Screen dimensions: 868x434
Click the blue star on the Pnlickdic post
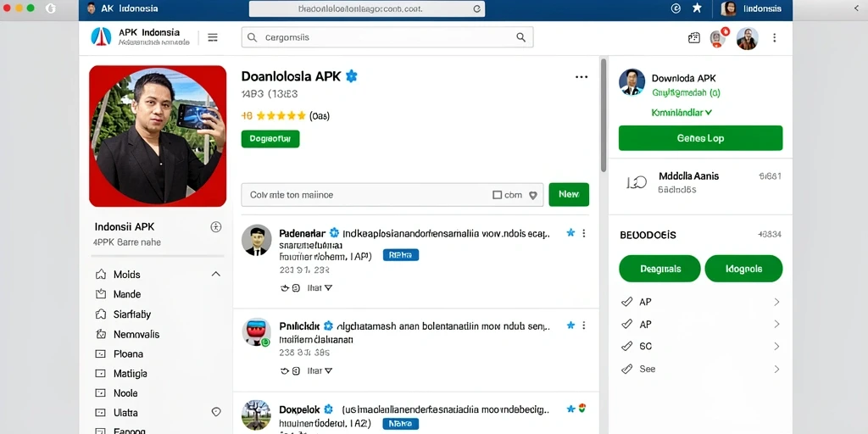click(x=570, y=325)
